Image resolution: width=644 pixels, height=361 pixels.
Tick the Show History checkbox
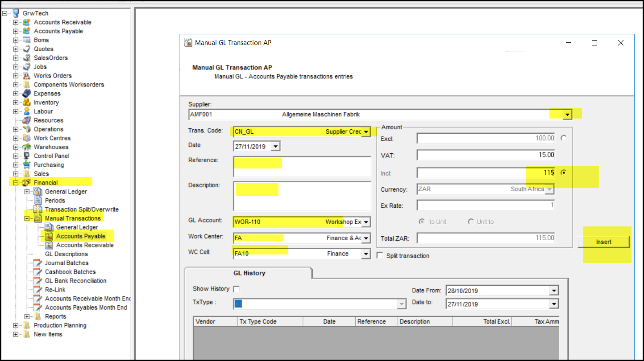[236, 289]
